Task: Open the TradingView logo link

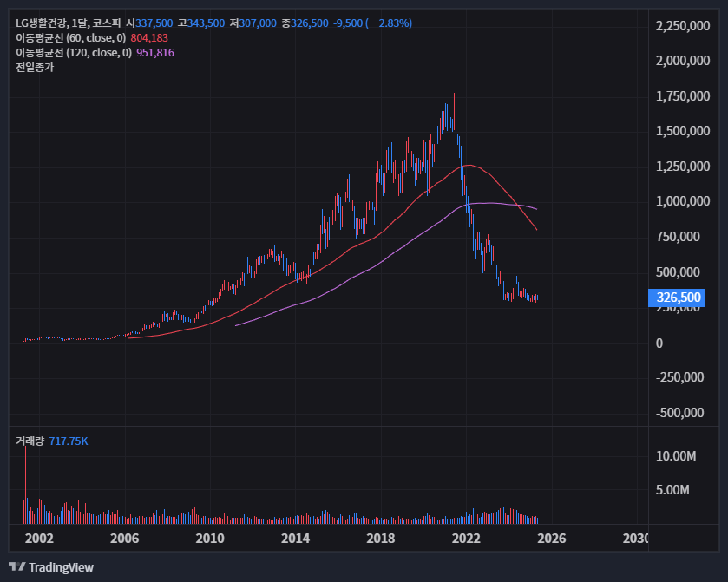Action: [x=51, y=567]
